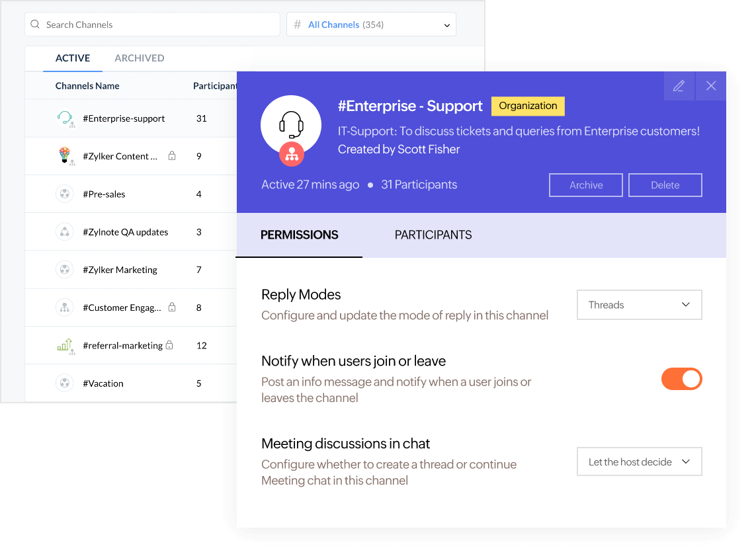The width and height of the screenshot is (756, 560).
Task: Disable notify when users join or leave
Action: tap(681, 379)
